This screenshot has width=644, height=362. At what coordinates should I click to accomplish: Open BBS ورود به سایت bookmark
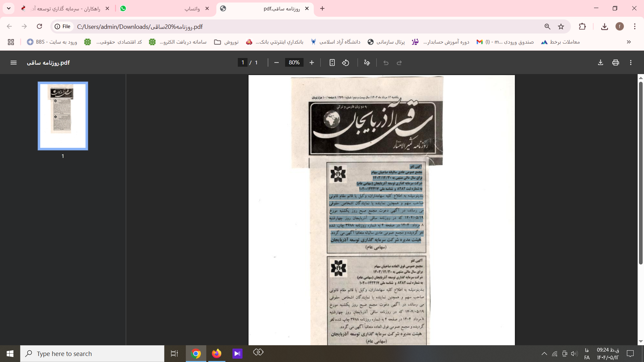[52, 42]
